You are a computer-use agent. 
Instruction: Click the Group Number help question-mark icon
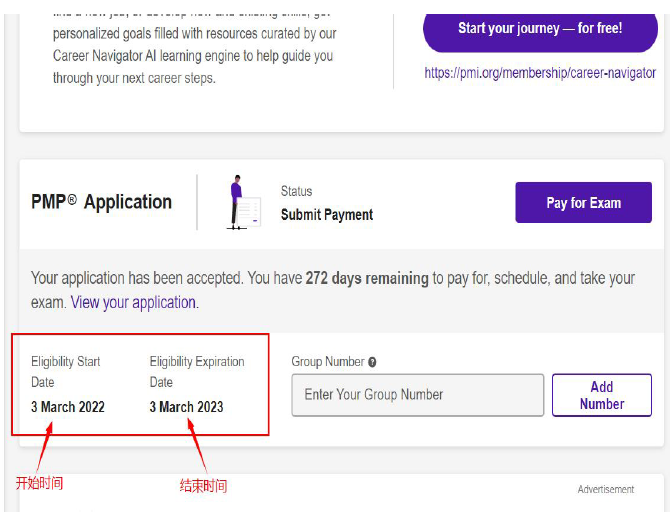pyautogui.click(x=372, y=362)
